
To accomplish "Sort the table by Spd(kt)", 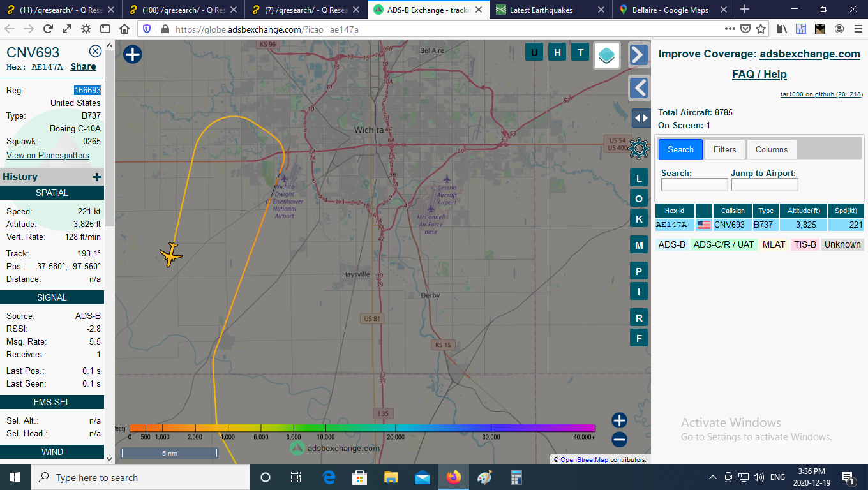I will pos(846,211).
